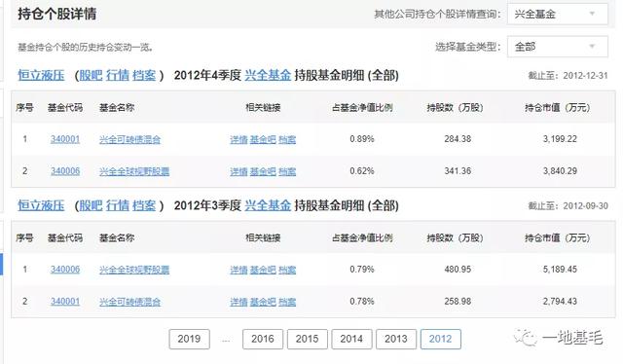This screenshot has height=364, width=623.
Task: Go to year 2016 page
Action: [x=263, y=339]
